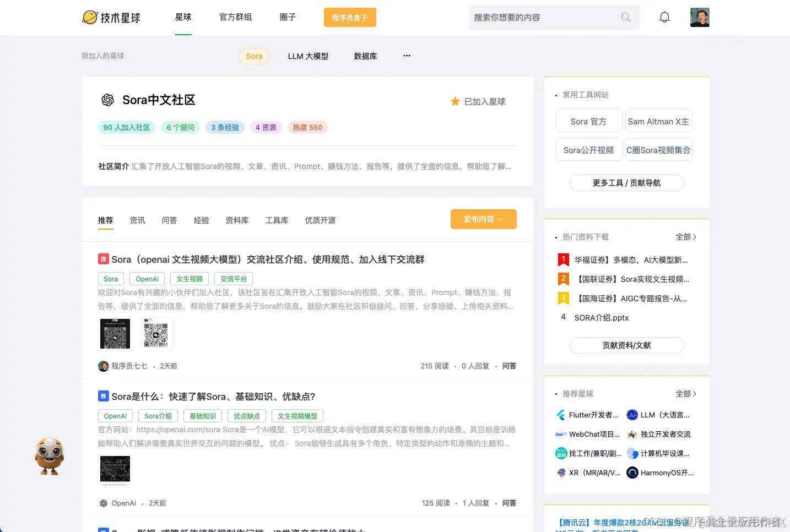Select the LLM 大模型 planet
This screenshot has height=532, width=790.
click(x=309, y=56)
